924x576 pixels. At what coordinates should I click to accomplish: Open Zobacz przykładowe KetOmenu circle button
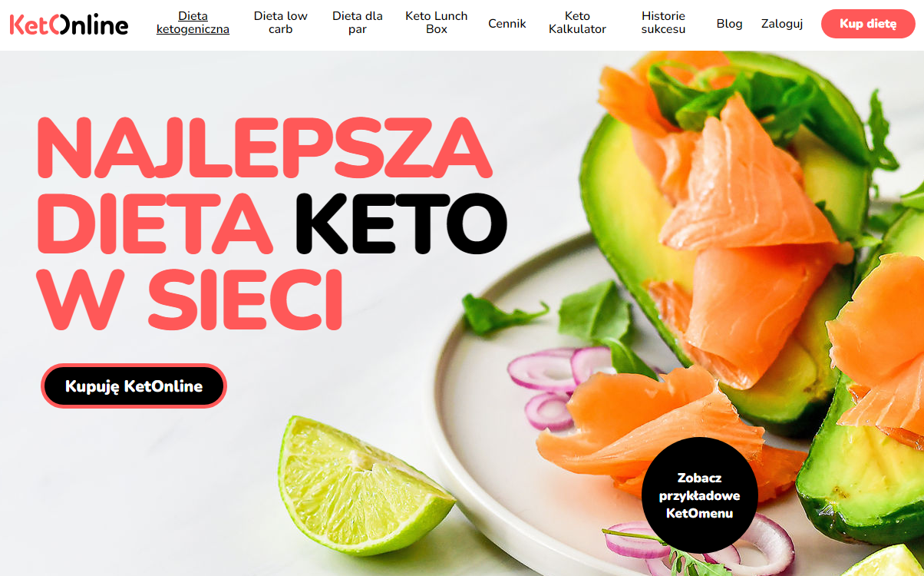(x=700, y=495)
